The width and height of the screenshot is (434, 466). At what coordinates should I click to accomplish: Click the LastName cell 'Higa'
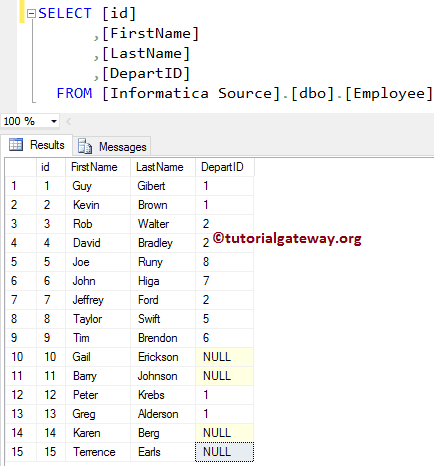pyautogui.click(x=163, y=281)
